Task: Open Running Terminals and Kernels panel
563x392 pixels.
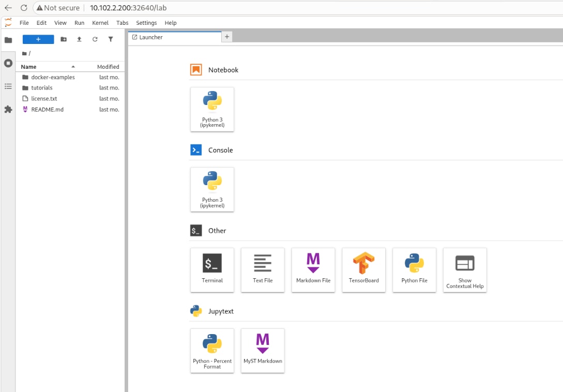Action: (8, 63)
